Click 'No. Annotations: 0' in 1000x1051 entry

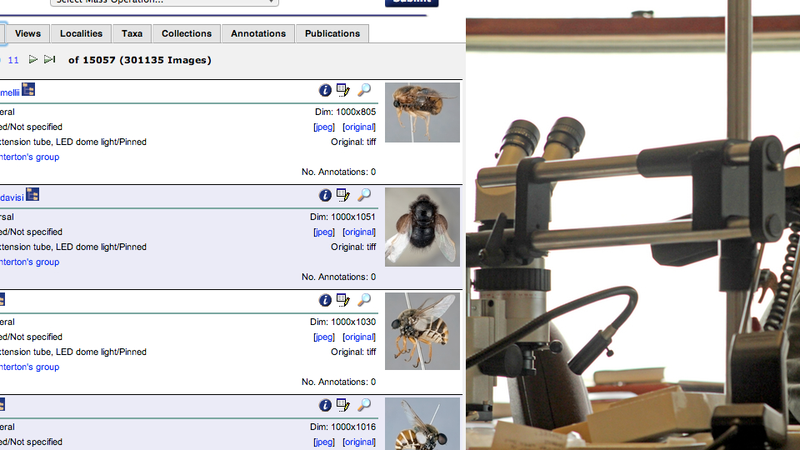(338, 277)
